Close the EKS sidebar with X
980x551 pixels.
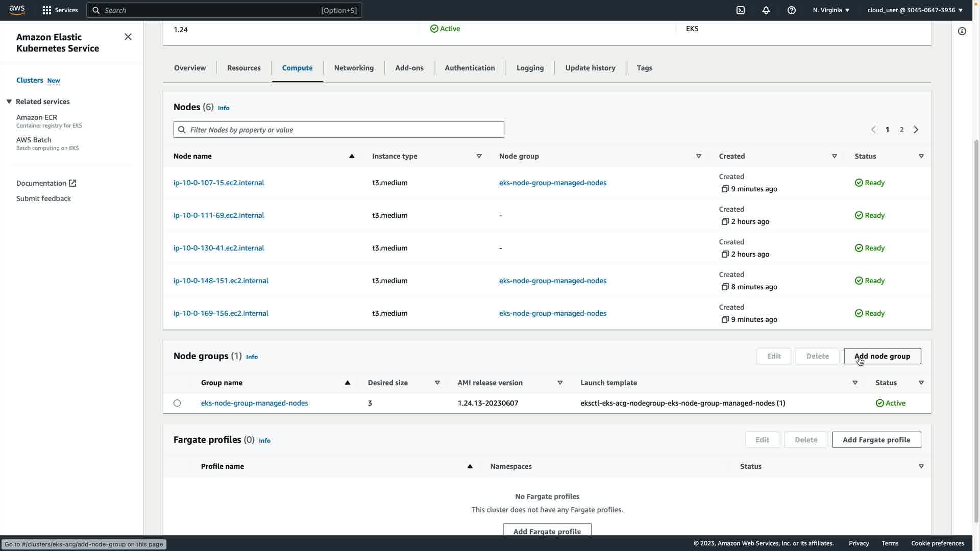click(128, 37)
